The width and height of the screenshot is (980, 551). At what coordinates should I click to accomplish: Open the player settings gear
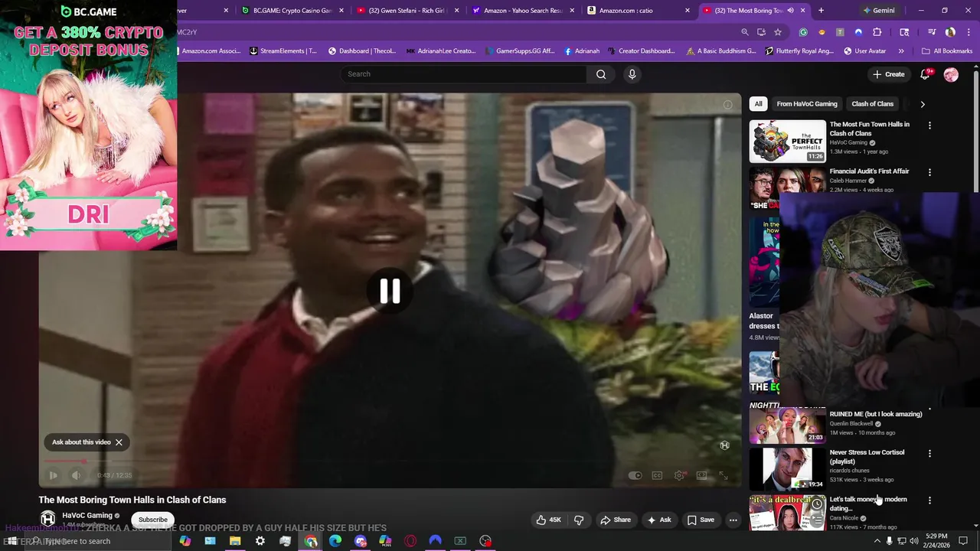click(x=679, y=475)
